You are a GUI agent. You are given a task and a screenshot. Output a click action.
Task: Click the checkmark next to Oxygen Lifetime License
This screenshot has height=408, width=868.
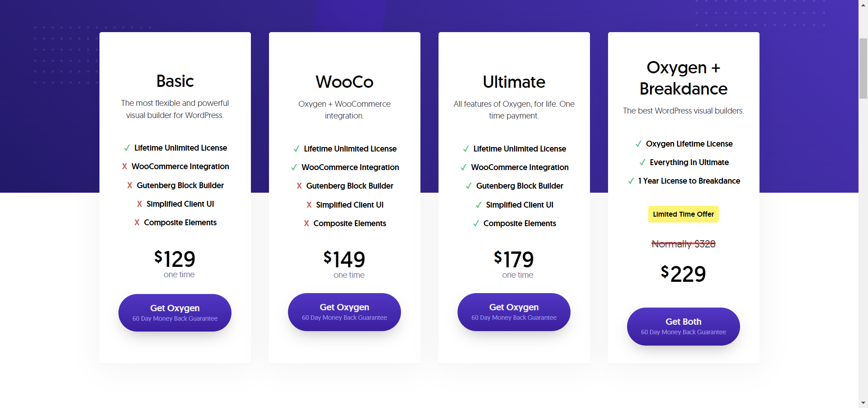[639, 144]
